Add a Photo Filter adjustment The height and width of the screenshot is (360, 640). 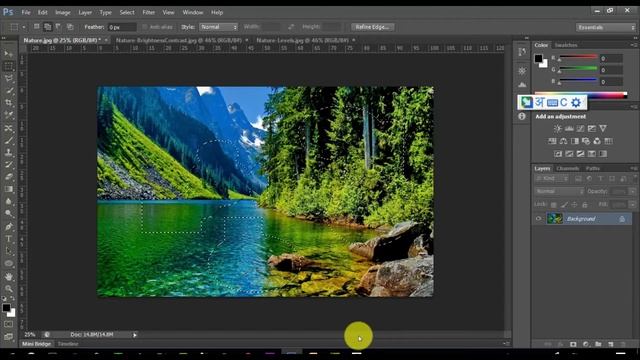586,141
